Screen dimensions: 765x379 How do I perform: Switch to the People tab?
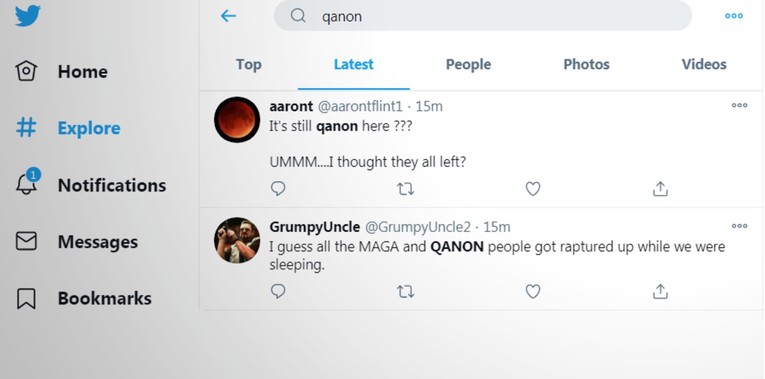pos(468,64)
